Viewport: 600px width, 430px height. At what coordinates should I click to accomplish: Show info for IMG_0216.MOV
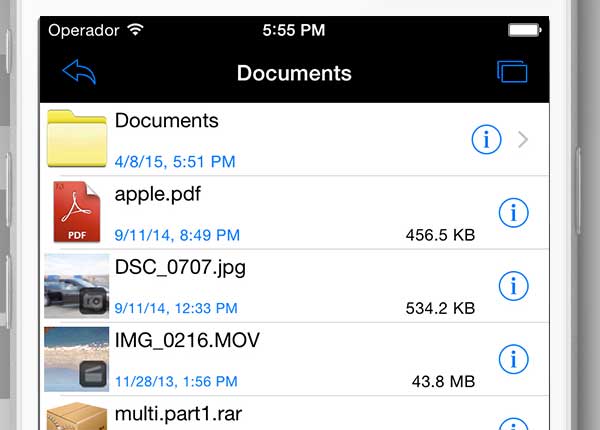click(x=513, y=358)
